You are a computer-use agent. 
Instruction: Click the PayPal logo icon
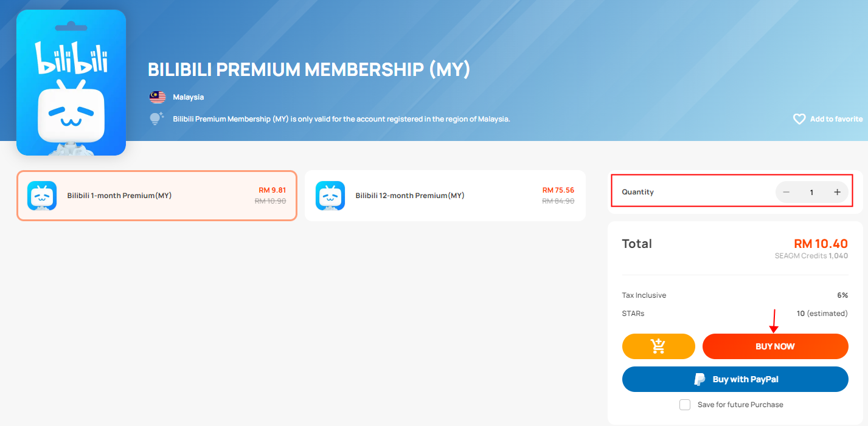tap(700, 379)
